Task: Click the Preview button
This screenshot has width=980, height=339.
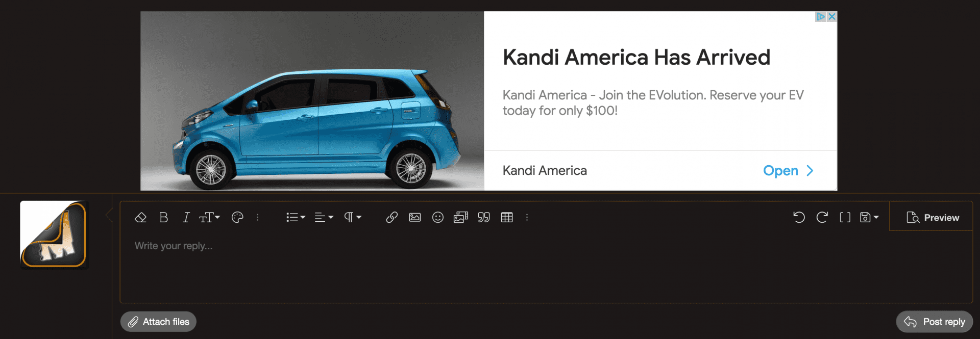Action: point(933,218)
